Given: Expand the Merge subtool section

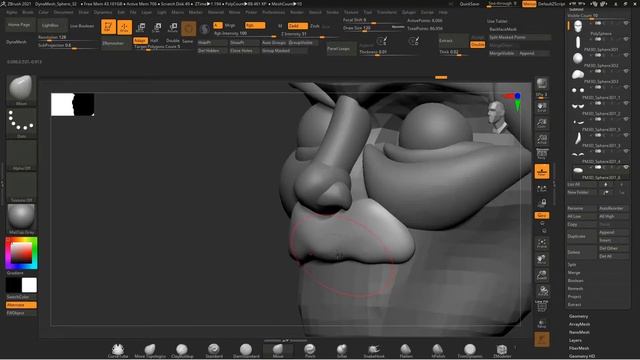Looking at the screenshot, I should coord(573,273).
